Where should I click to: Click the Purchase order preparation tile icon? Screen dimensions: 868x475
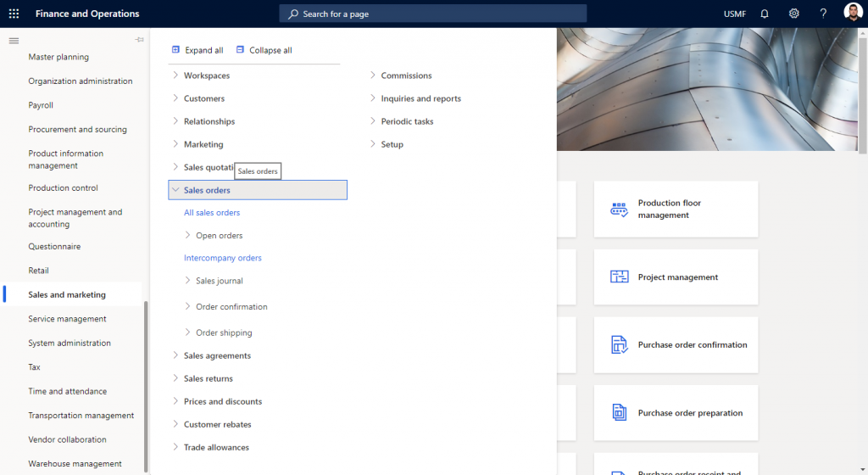tap(619, 412)
